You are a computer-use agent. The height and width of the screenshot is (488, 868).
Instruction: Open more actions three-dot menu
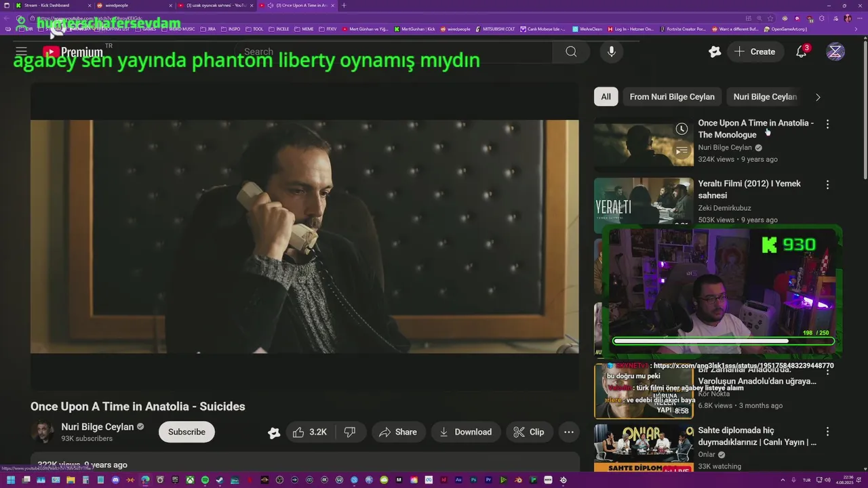tap(569, 432)
